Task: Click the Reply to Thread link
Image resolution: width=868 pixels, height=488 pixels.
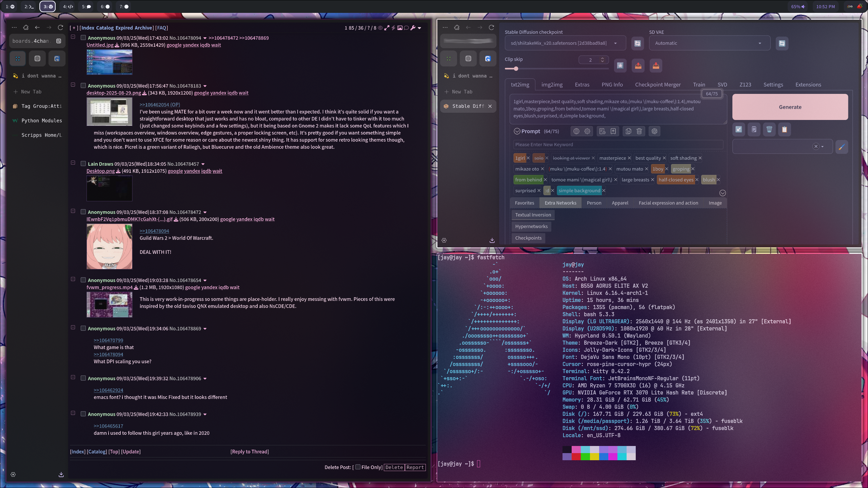Action: tap(250, 451)
